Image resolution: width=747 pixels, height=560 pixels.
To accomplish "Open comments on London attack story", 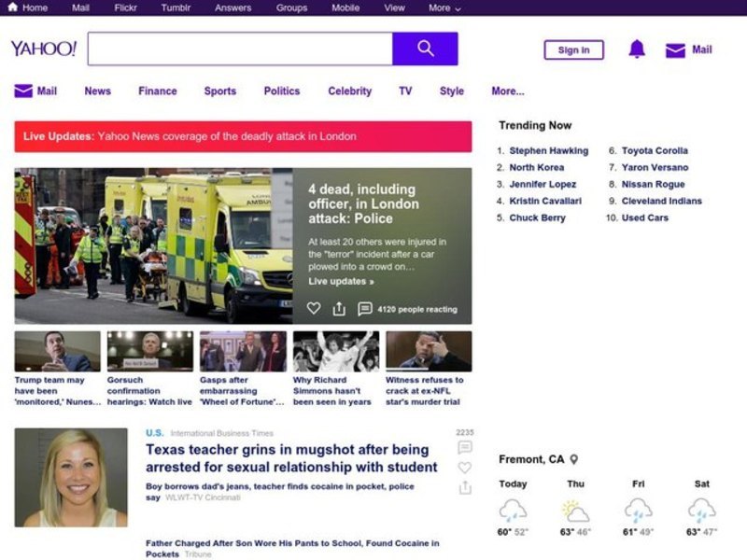I will coord(365,309).
